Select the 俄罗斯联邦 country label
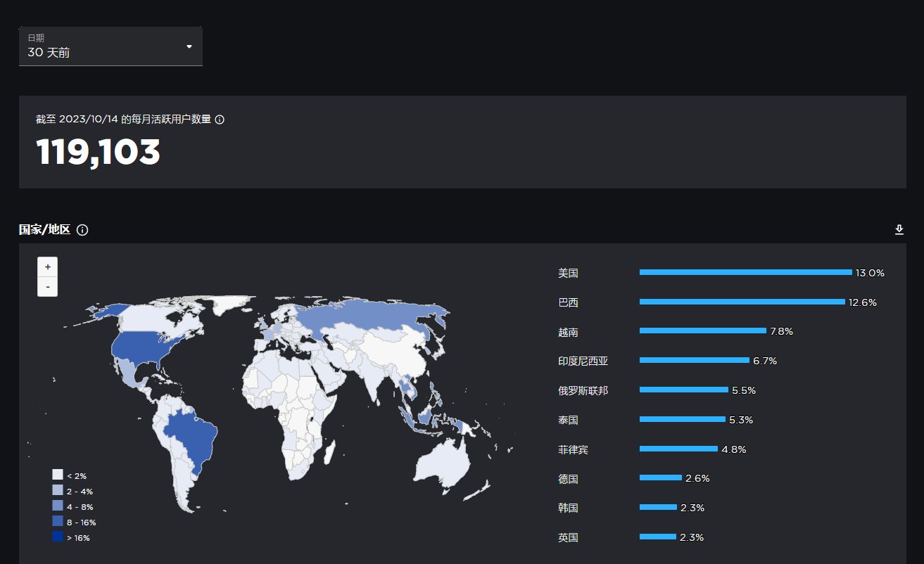This screenshot has width=924, height=564. (x=583, y=390)
